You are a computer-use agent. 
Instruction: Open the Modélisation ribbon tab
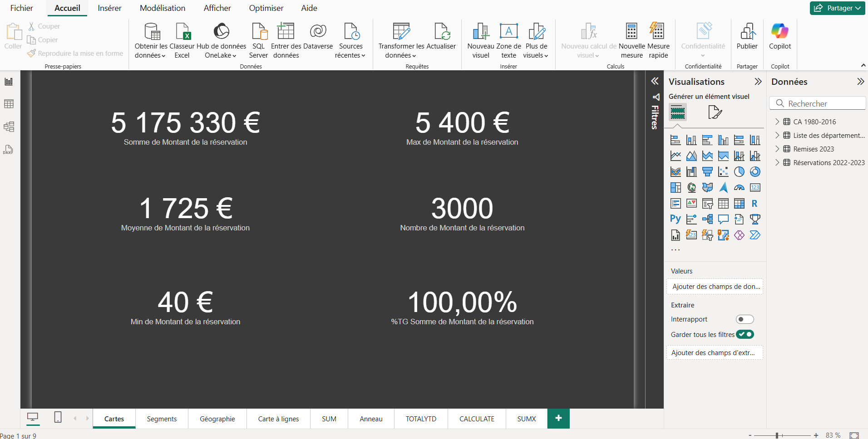pyautogui.click(x=163, y=8)
